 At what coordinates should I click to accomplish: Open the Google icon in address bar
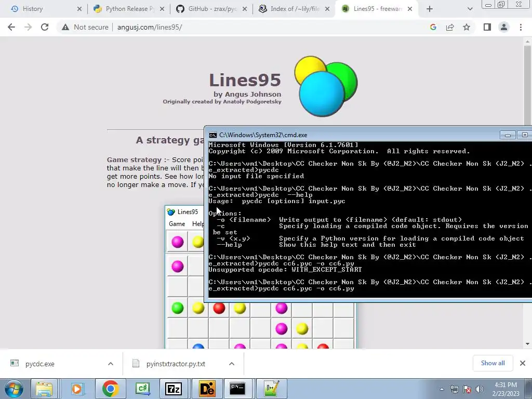coord(433,27)
